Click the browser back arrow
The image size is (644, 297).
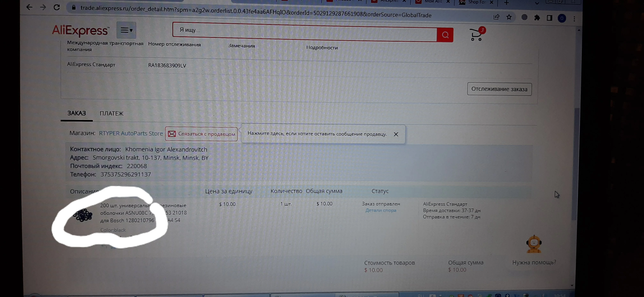[29, 7]
